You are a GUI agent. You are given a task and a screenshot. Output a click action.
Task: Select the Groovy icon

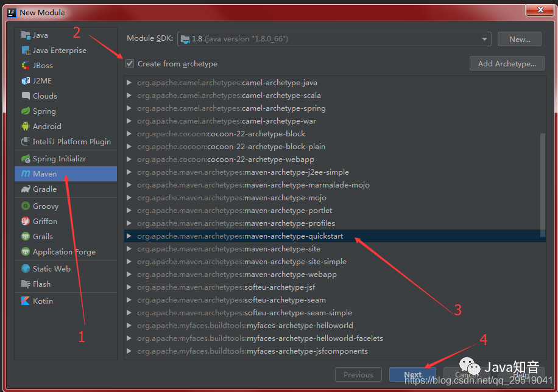(26, 206)
